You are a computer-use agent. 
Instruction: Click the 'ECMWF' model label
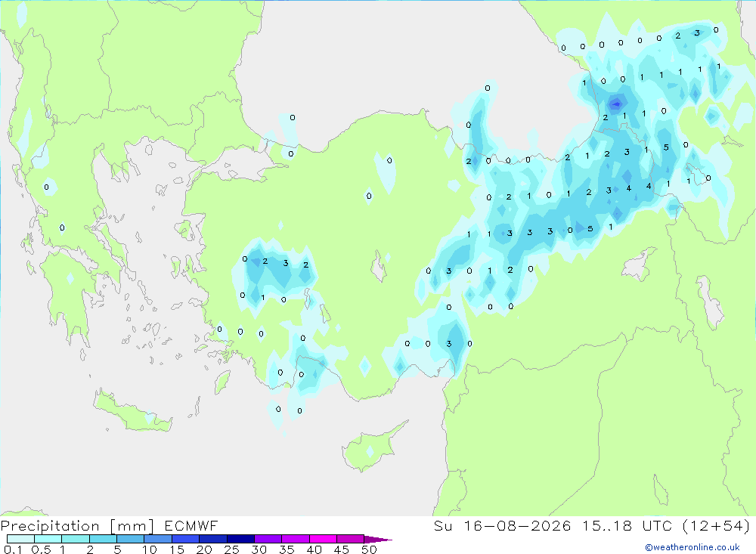191,525
